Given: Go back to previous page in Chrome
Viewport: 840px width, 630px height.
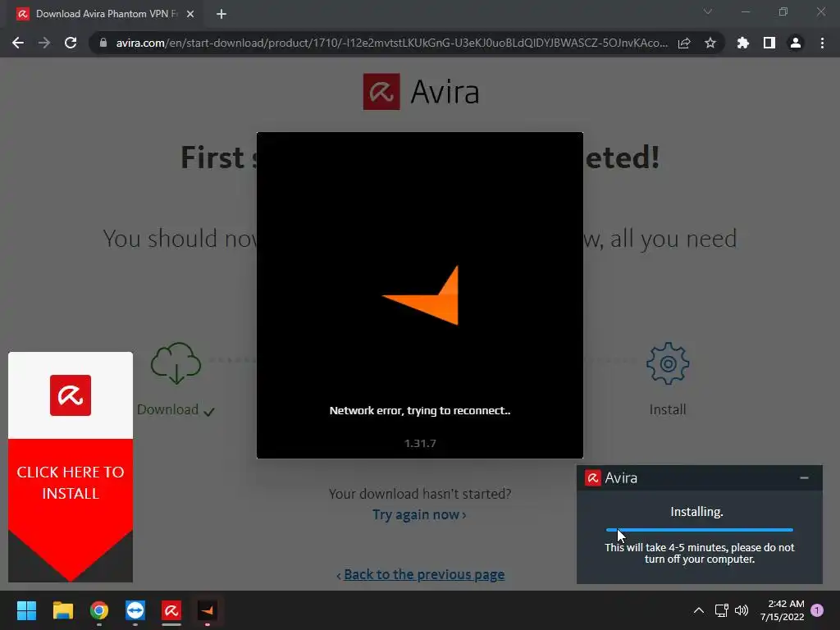Looking at the screenshot, I should 18,43.
